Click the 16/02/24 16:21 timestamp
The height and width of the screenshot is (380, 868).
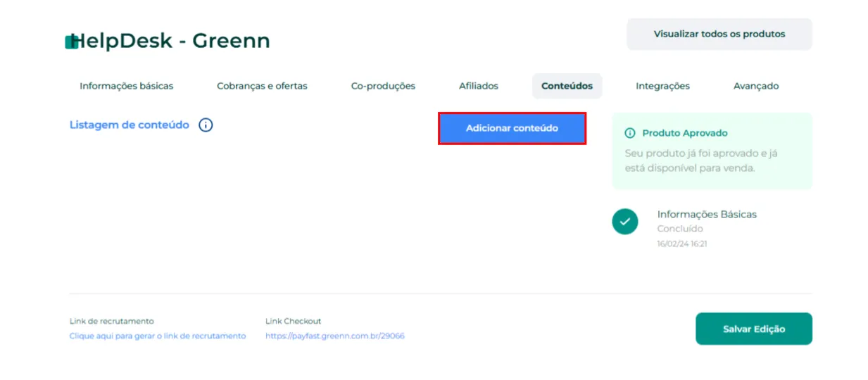(682, 243)
